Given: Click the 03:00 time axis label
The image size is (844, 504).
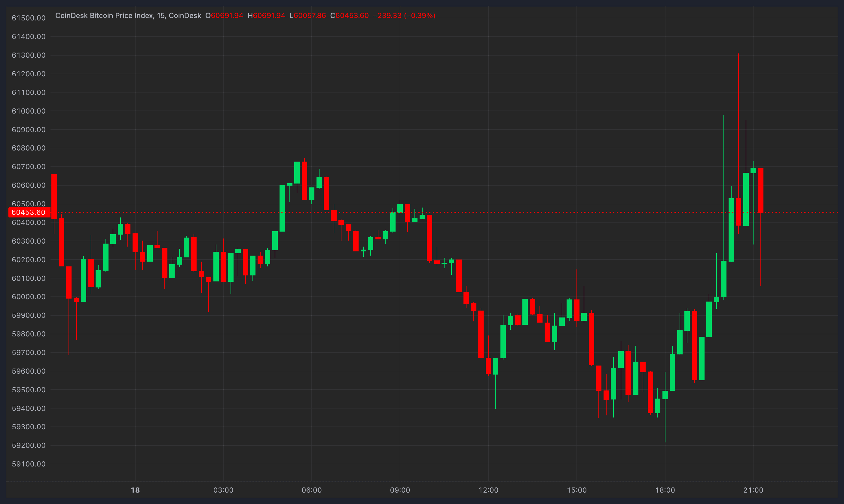Looking at the screenshot, I should pyautogui.click(x=223, y=490).
